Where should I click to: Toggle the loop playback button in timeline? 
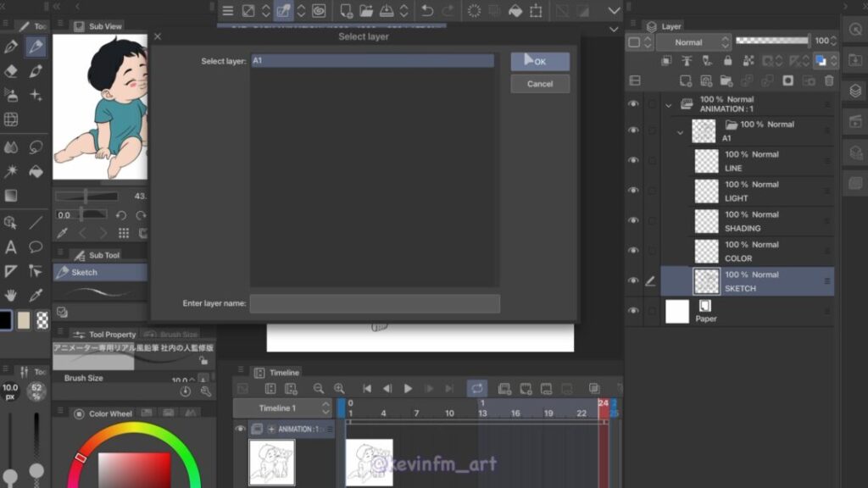(476, 388)
